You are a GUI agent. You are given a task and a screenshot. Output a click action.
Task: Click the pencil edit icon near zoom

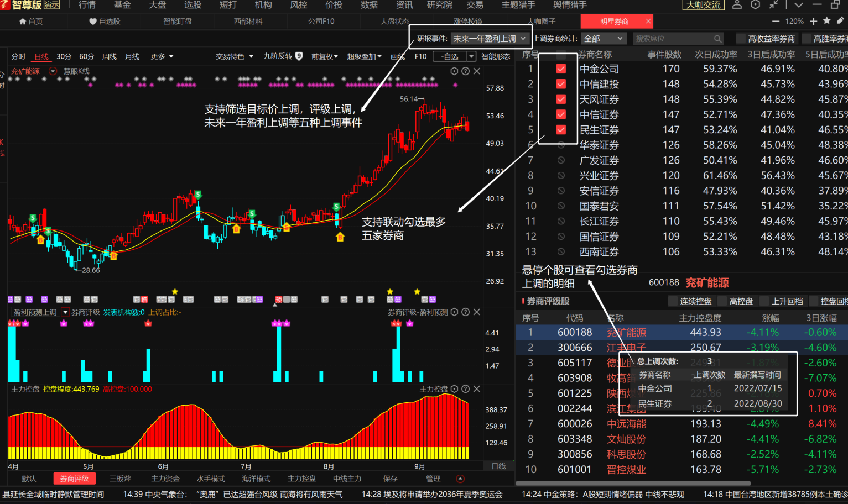(840, 20)
